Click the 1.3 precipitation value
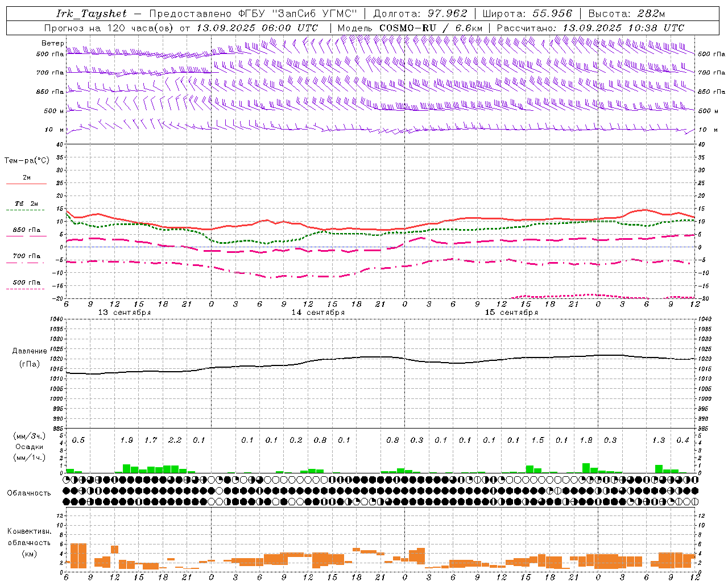This screenshot has height=582, width=728. coord(659,440)
